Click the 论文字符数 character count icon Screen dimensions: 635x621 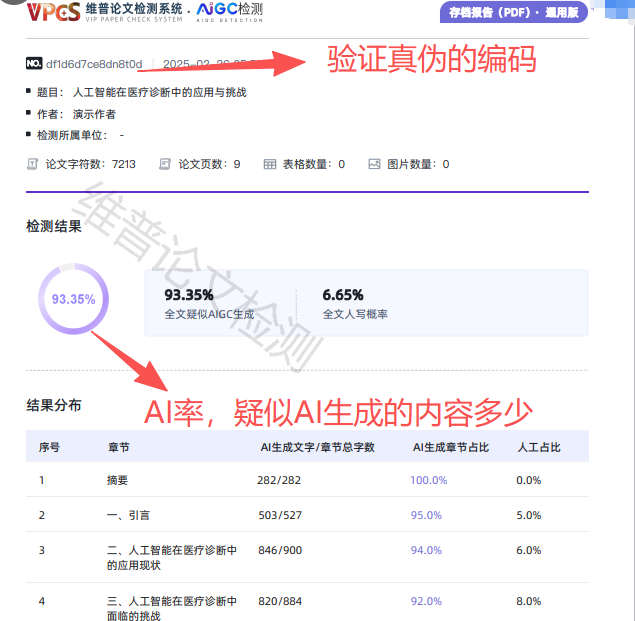[32, 164]
